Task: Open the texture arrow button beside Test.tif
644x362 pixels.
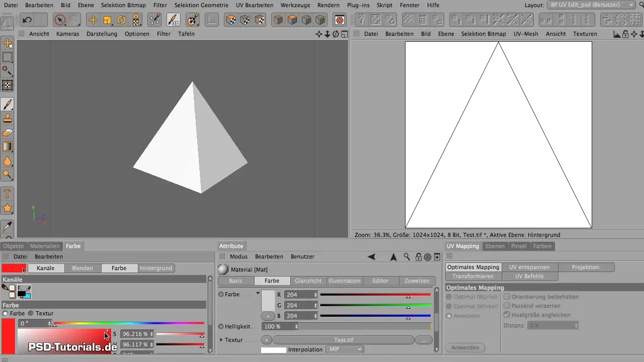Action: 267,340
